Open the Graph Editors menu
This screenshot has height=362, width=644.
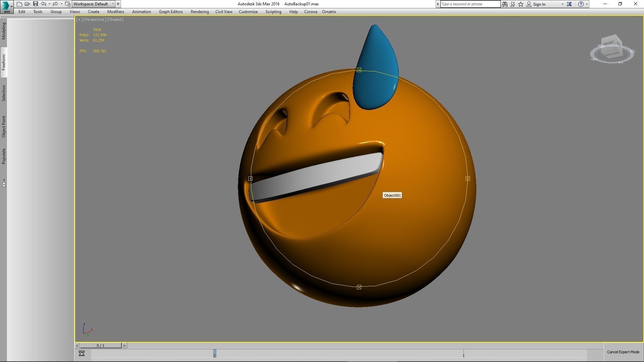click(x=171, y=12)
